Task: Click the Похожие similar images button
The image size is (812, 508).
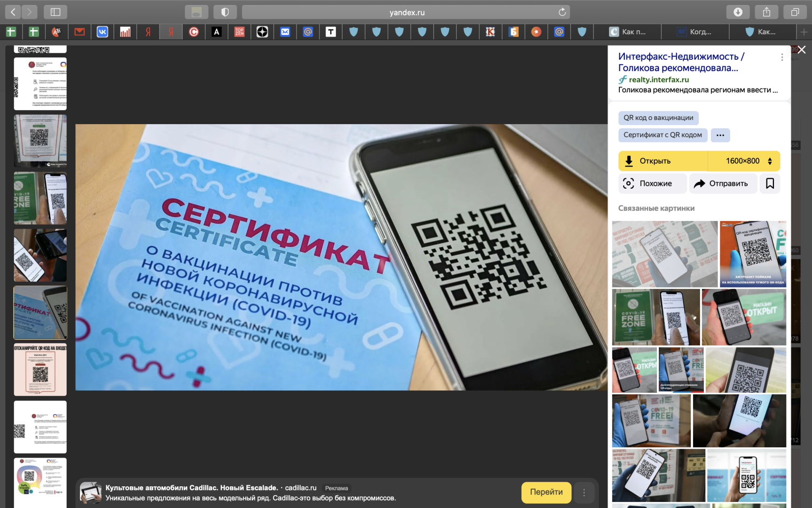Action: pos(652,183)
